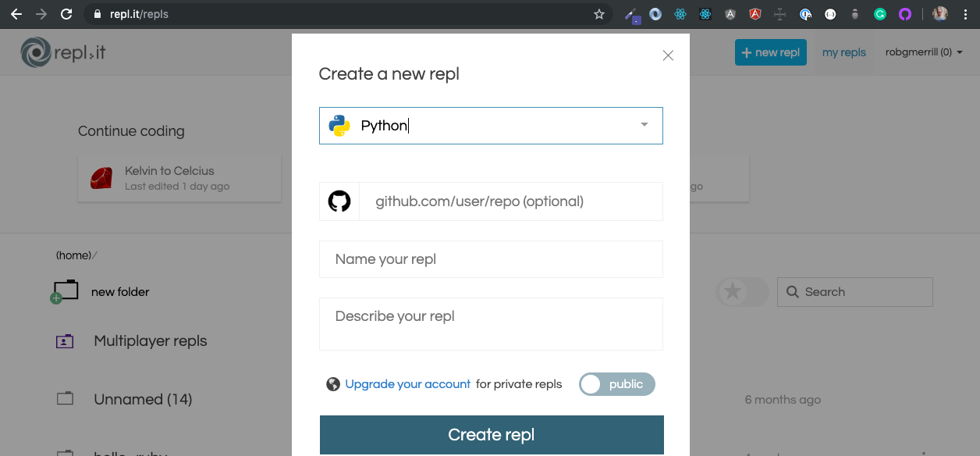Click the repl.it logo
This screenshot has width=980, height=456.
coord(63,52)
